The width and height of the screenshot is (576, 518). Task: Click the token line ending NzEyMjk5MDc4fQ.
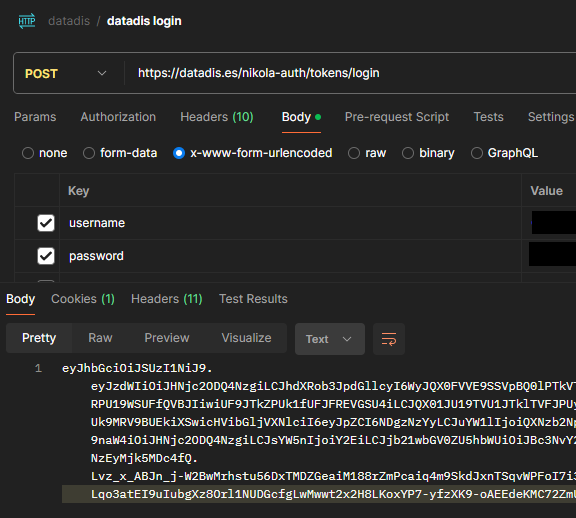(x=144, y=458)
